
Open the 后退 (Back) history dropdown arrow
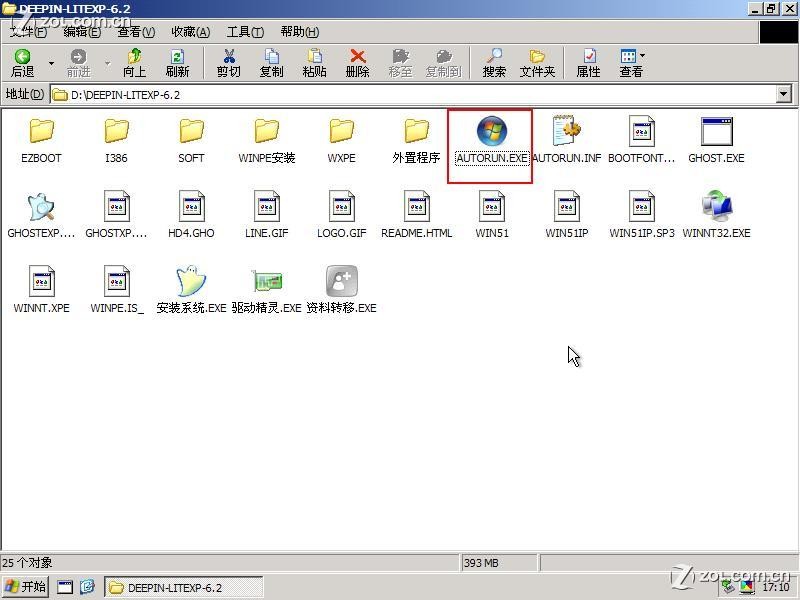(51, 64)
